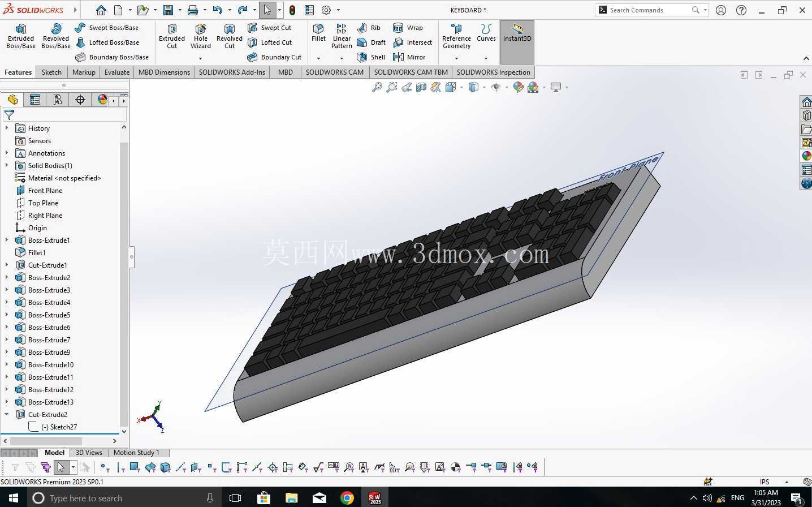This screenshot has height=507, width=812.
Task: Select Swept Cut
Action: (270, 28)
